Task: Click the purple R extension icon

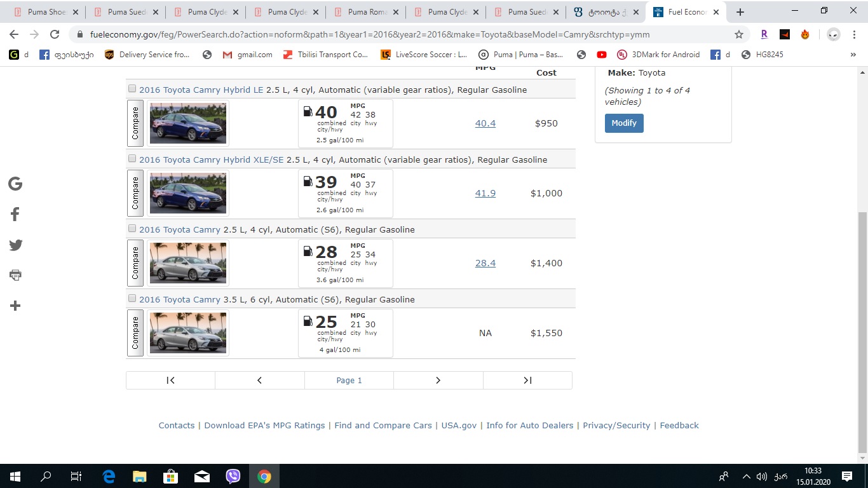Action: [764, 35]
